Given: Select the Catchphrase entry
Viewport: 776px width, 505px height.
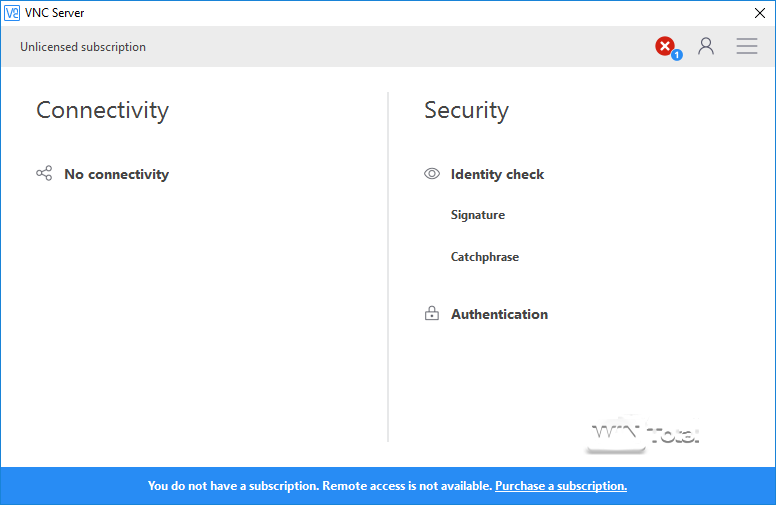Looking at the screenshot, I should (485, 257).
